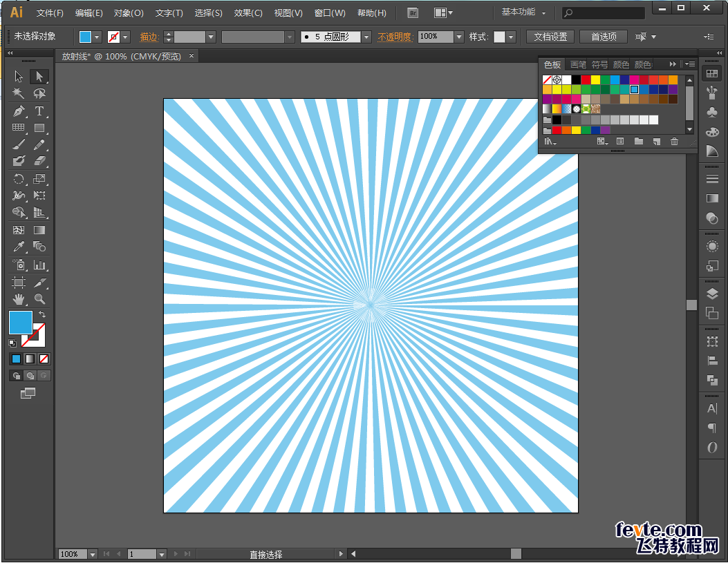Select the Selection (black arrow) tool
Image resolution: width=728 pixels, height=563 pixels.
click(19, 76)
